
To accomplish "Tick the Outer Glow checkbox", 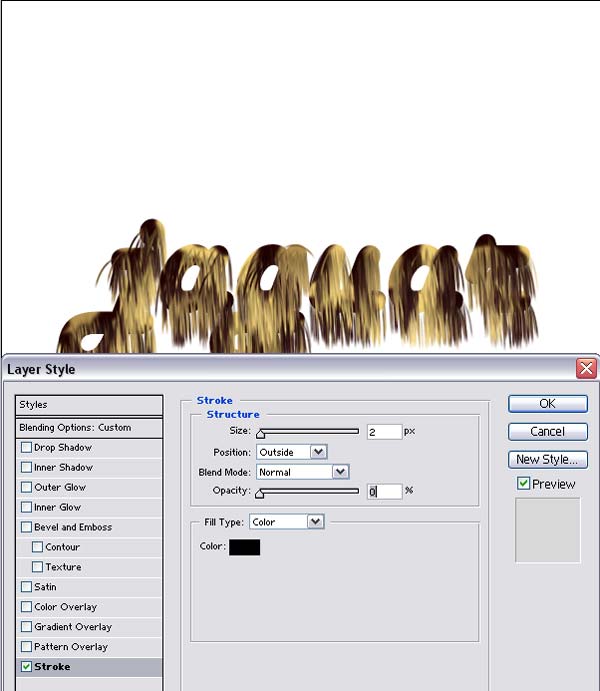I will (x=26, y=487).
